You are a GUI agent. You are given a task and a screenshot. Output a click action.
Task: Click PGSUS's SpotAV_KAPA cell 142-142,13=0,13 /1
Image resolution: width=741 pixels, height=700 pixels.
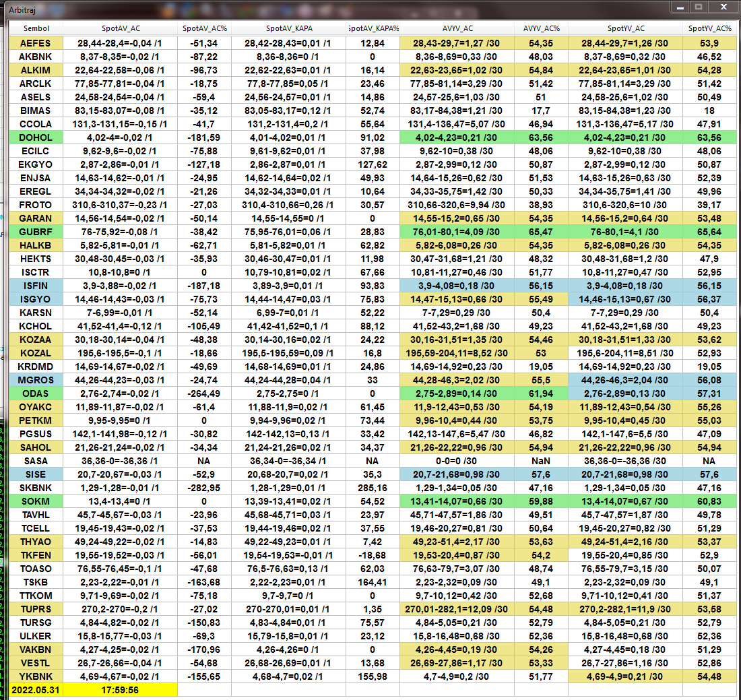pyautogui.click(x=289, y=434)
